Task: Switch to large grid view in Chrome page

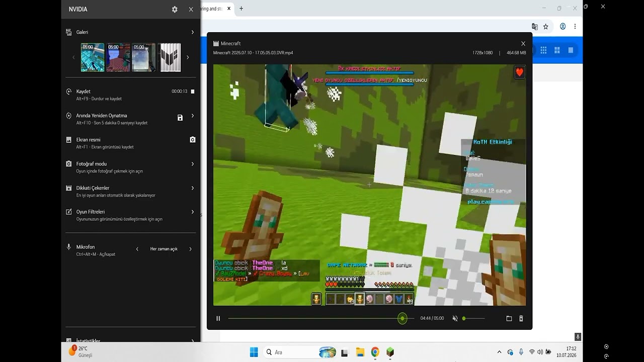Action: point(557,50)
